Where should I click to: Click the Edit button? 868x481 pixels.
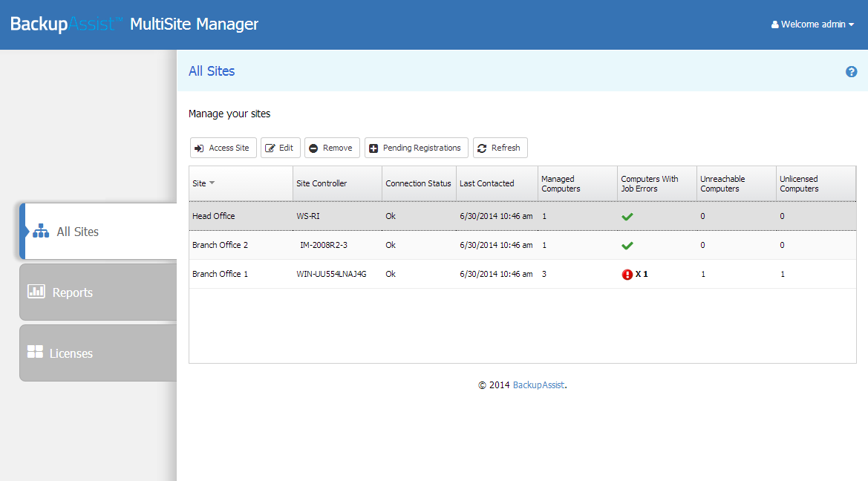(280, 148)
